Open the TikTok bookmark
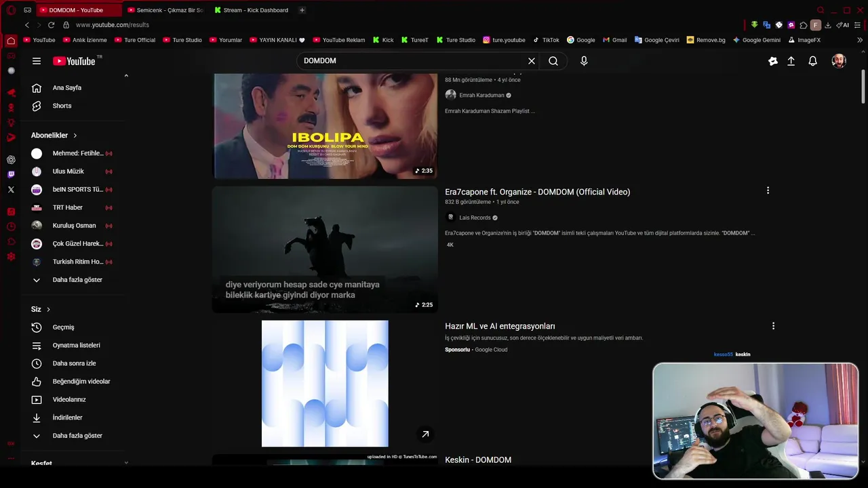The height and width of the screenshot is (488, 868). 546,40
